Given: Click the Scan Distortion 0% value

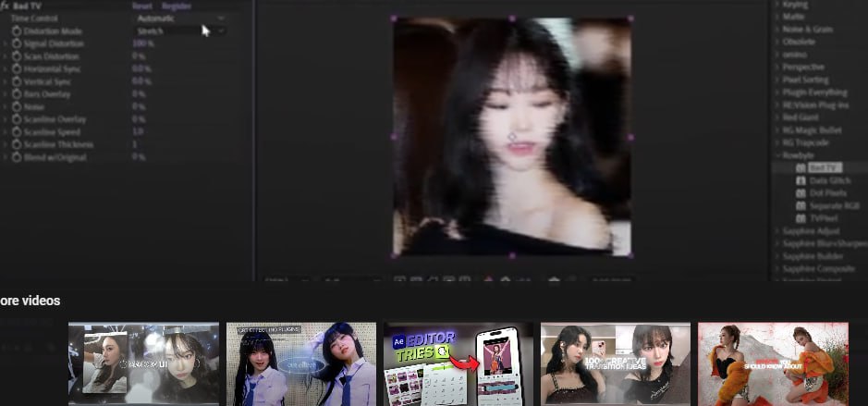Looking at the screenshot, I should 139,56.
